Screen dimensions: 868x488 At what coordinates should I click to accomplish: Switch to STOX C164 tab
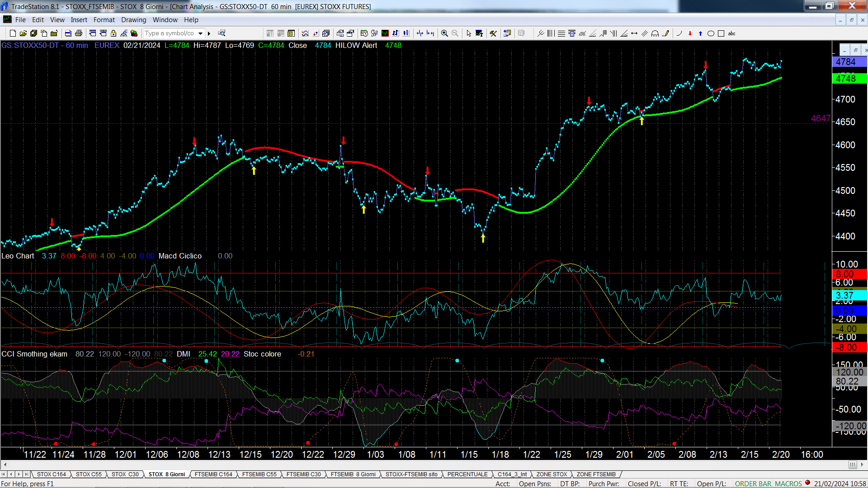point(51,474)
